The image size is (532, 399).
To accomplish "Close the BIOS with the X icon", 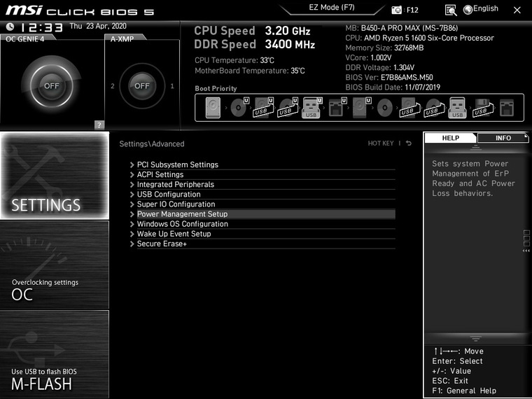I will [x=517, y=10].
